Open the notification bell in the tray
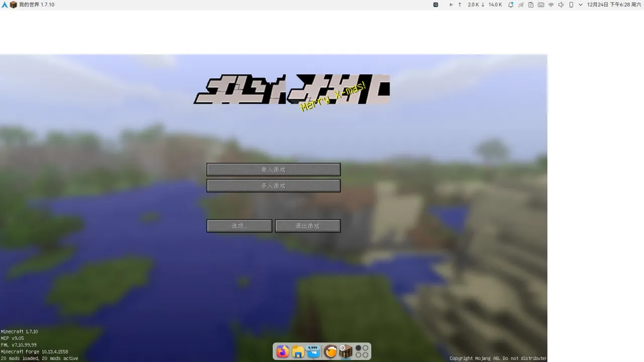The width and height of the screenshot is (644, 362). click(511, 5)
